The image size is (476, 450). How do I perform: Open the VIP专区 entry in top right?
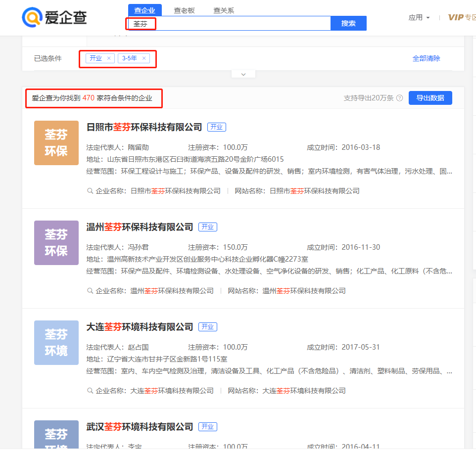click(461, 17)
